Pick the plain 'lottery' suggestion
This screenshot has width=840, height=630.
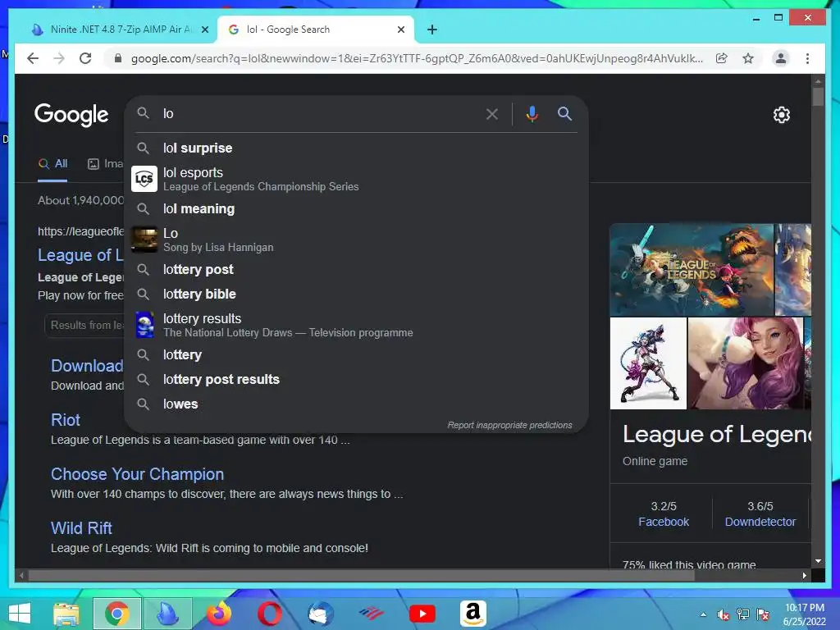[x=356, y=354]
